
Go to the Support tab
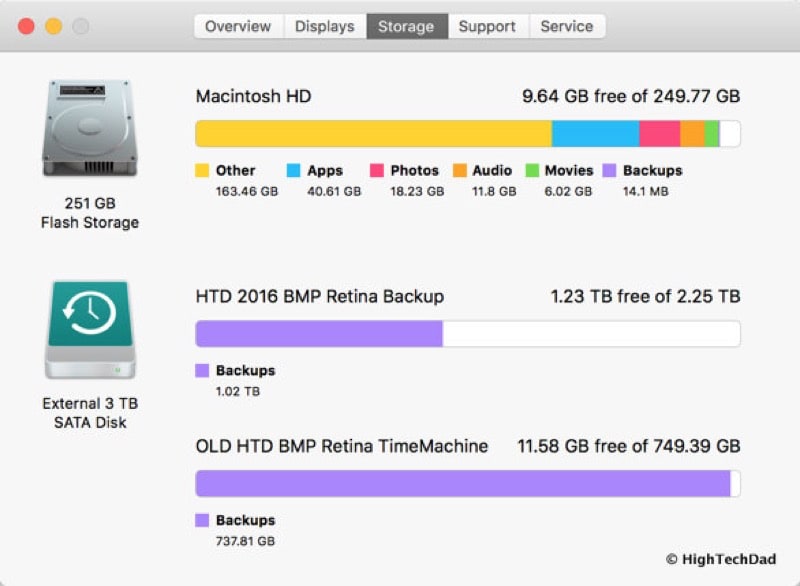pyautogui.click(x=487, y=27)
